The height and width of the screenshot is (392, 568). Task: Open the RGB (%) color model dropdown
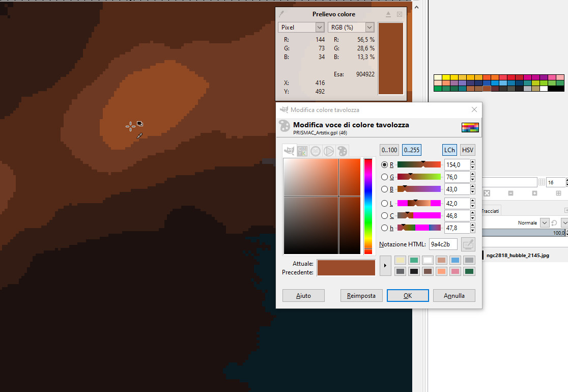tap(351, 27)
